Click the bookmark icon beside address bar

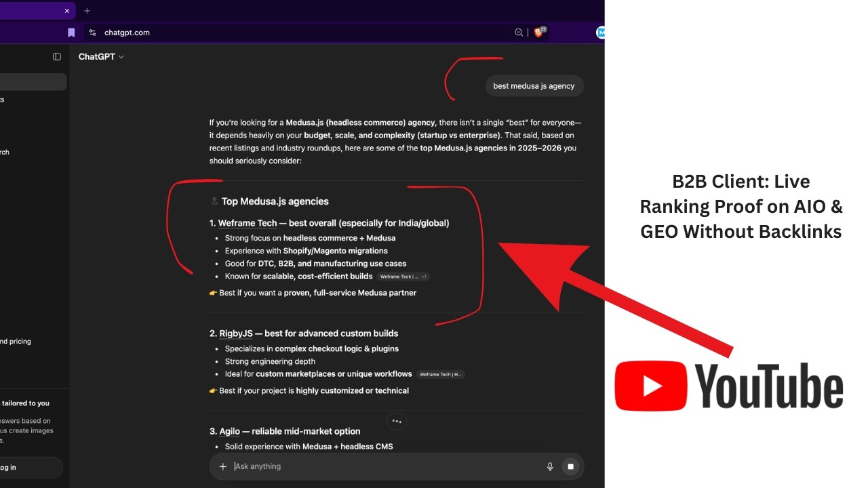coord(71,33)
